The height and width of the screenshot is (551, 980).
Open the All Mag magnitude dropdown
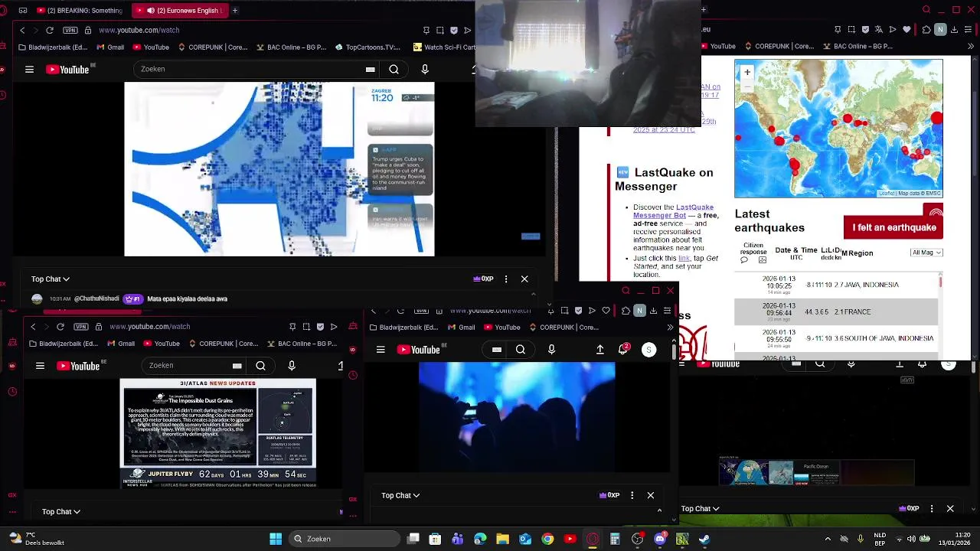(926, 253)
